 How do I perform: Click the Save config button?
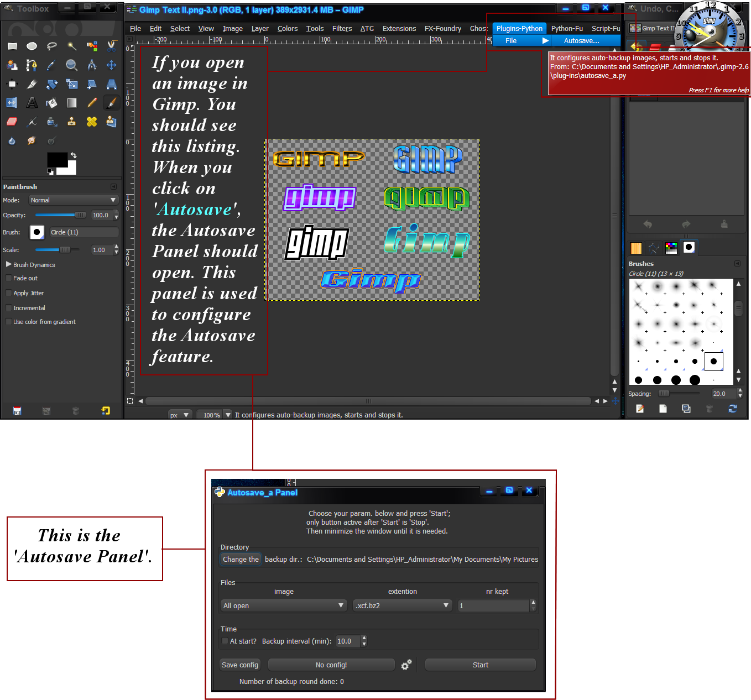pyautogui.click(x=240, y=665)
